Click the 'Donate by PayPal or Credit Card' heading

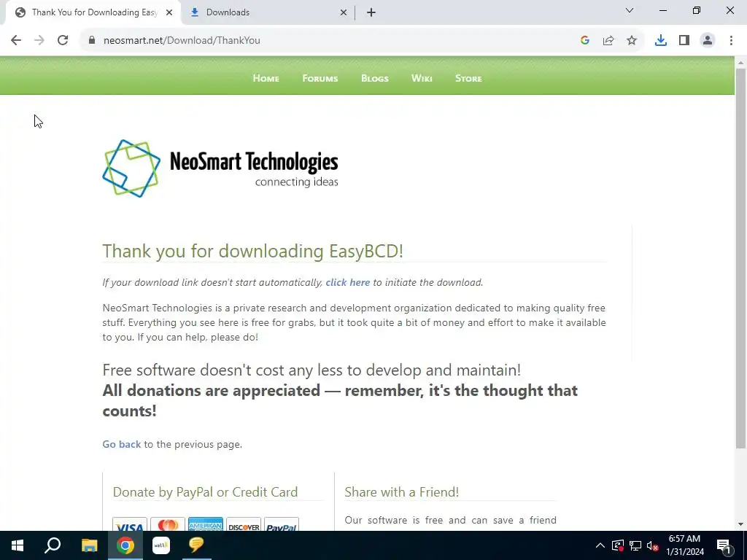(205, 492)
